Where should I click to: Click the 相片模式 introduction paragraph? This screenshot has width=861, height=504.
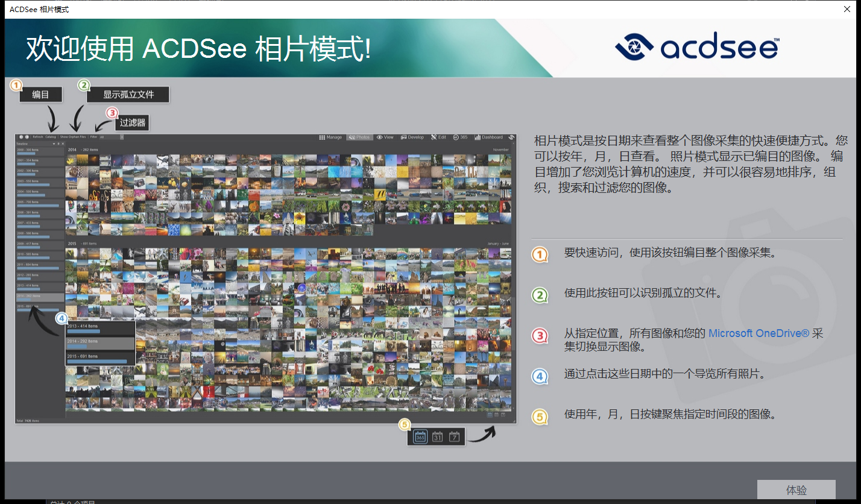(691, 164)
